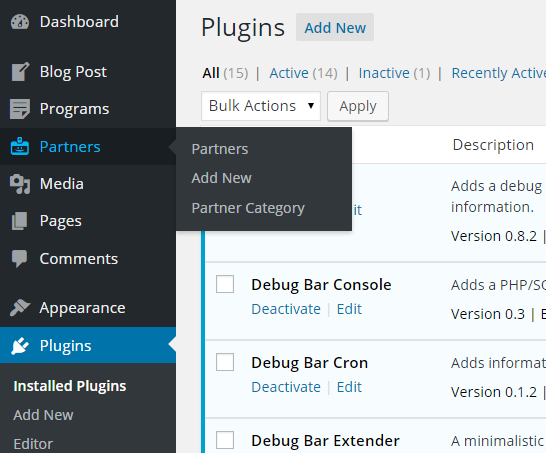This screenshot has height=453, width=546.
Task: Choose Add New in Partners flyout
Action: click(221, 178)
